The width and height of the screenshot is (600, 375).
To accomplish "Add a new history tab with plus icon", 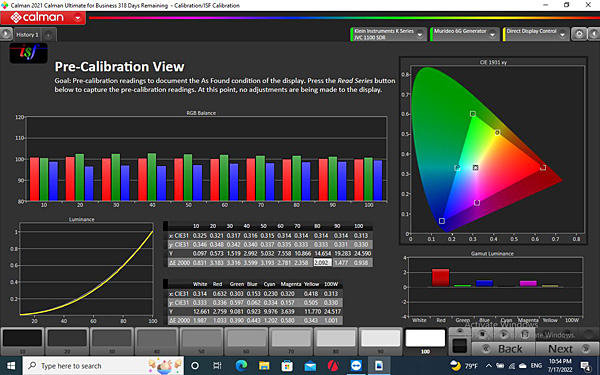I will (x=48, y=35).
